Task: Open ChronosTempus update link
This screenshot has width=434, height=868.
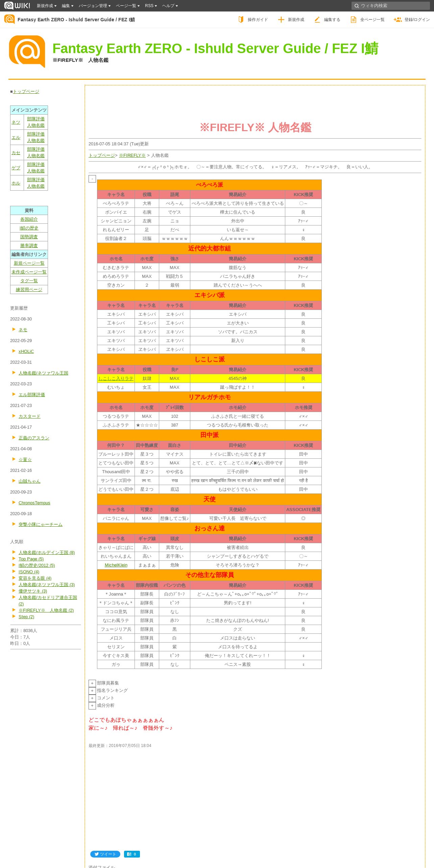Action: (34, 503)
